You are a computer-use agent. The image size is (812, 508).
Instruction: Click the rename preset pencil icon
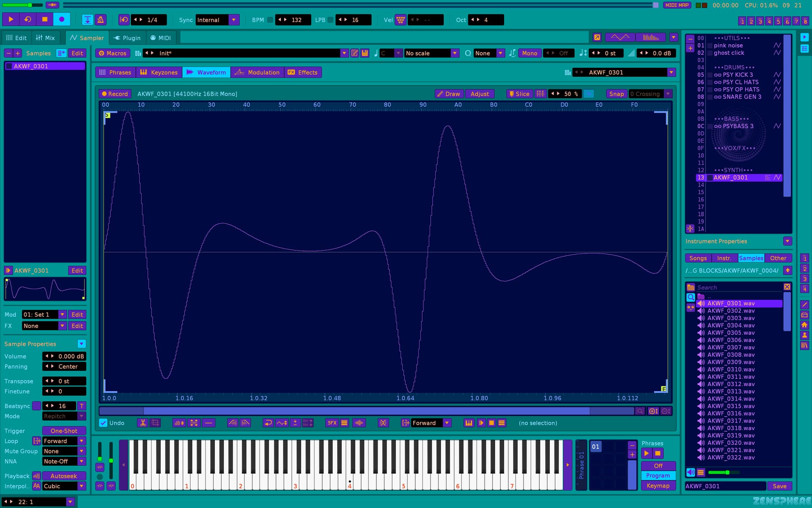(x=355, y=53)
